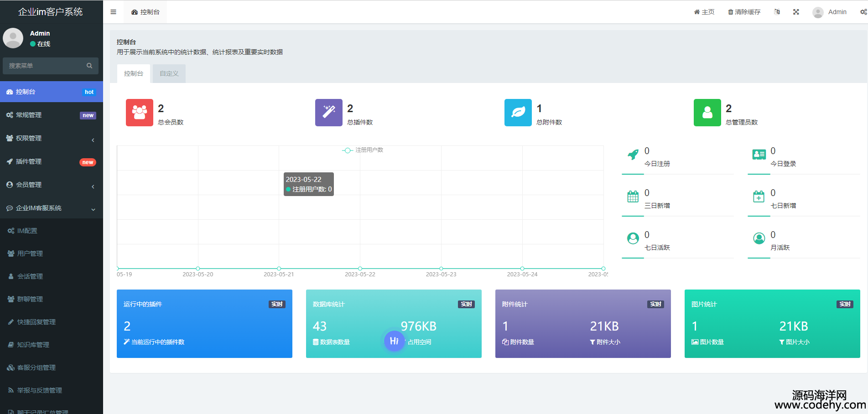Click the 月活跃 user circle icon
The image size is (868, 414).
coord(759,238)
